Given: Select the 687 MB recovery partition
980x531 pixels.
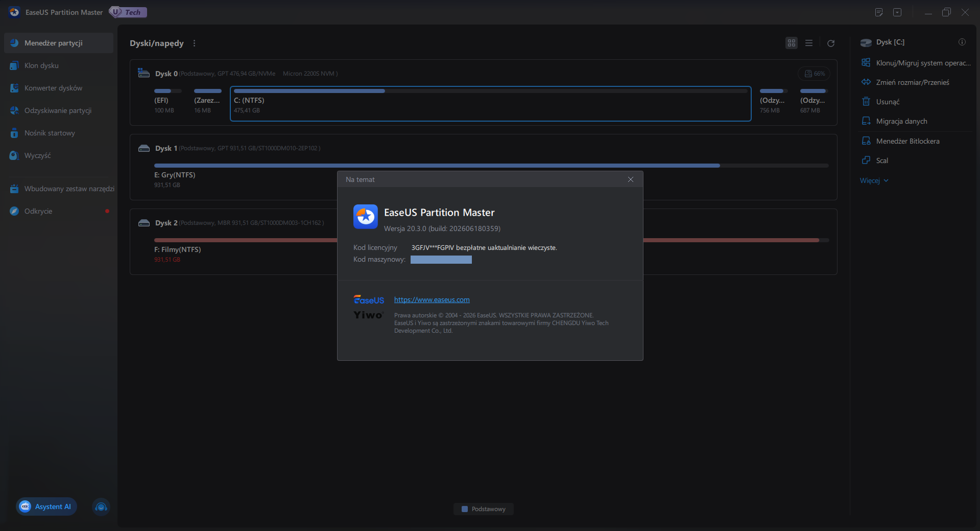Looking at the screenshot, I should coord(813,104).
